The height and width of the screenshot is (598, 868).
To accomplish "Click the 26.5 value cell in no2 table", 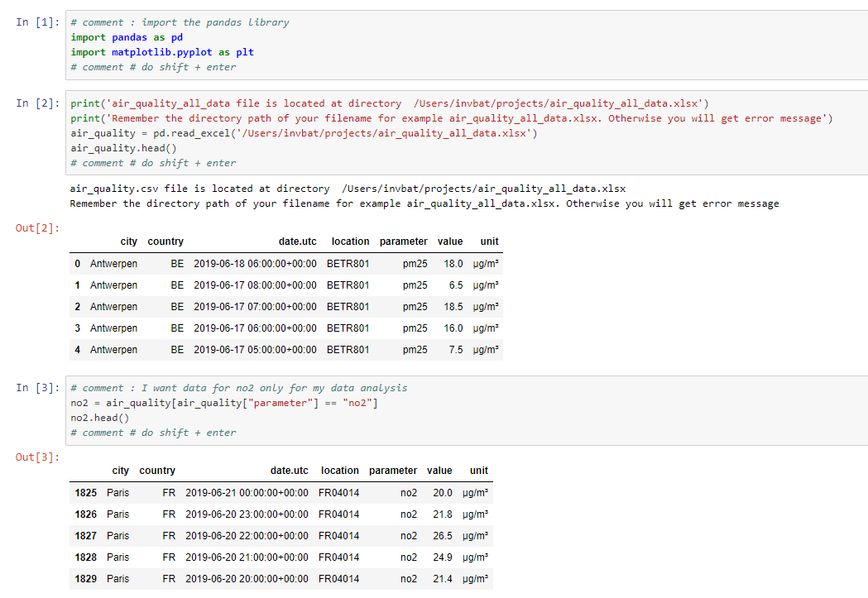I will pyautogui.click(x=442, y=536).
